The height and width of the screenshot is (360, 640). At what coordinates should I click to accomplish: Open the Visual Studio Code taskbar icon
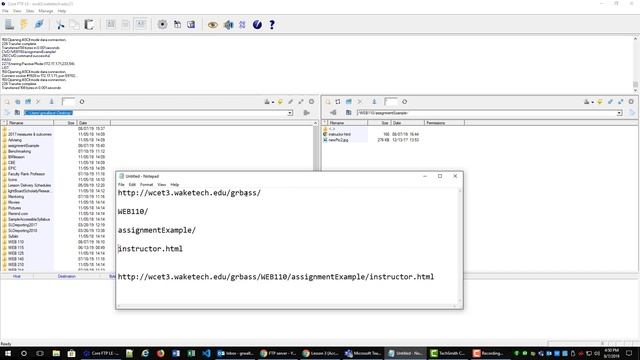click(x=206, y=353)
